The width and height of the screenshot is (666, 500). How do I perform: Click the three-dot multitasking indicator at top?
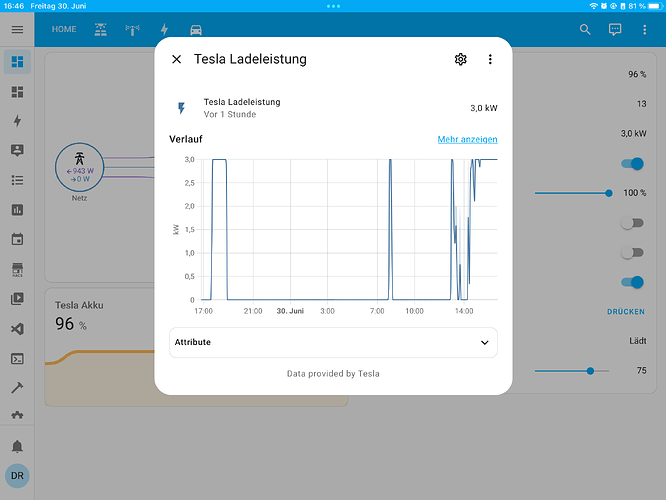coord(333,6)
